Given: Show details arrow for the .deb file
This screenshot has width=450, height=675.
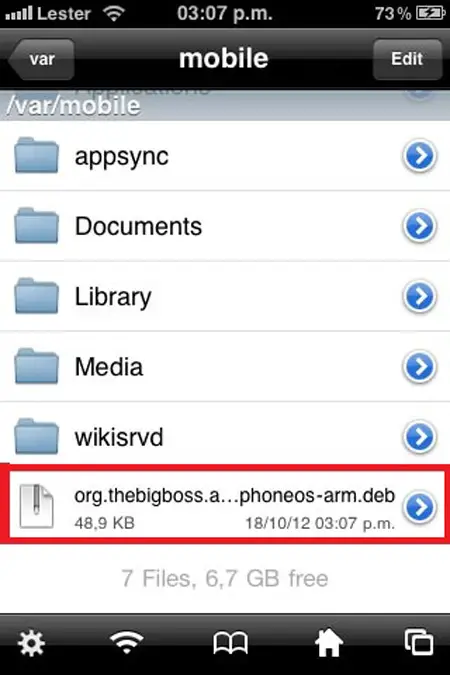Looking at the screenshot, I should pos(419,507).
